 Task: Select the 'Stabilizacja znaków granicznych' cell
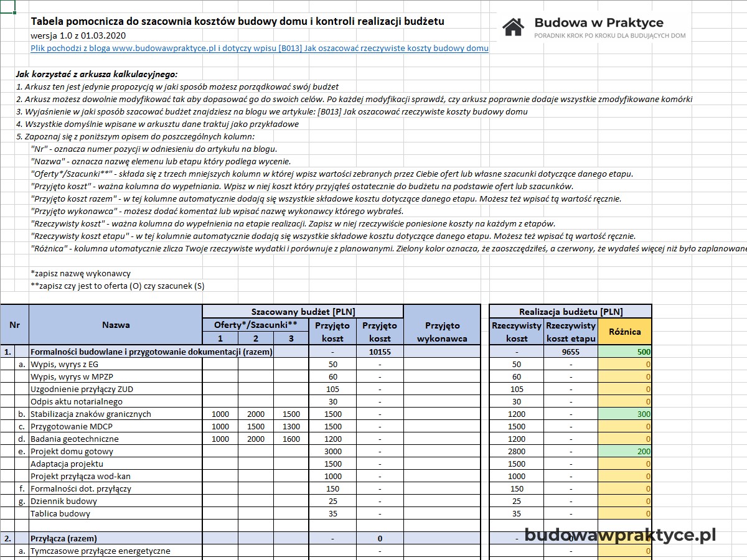116,414
